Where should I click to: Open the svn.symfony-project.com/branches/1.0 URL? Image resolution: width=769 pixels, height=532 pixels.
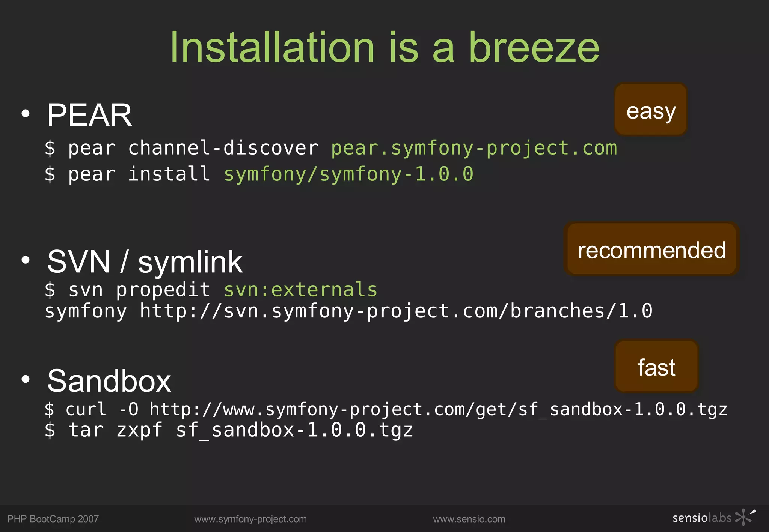point(396,311)
